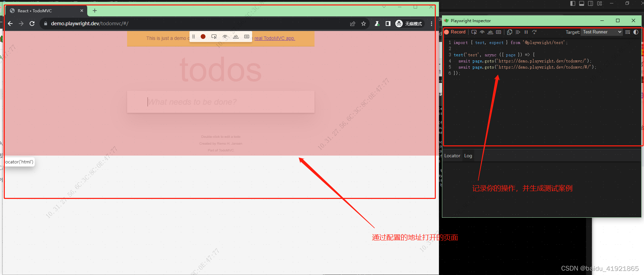Click the site lock icon in address bar
This screenshot has height=275, width=644.
[46, 24]
